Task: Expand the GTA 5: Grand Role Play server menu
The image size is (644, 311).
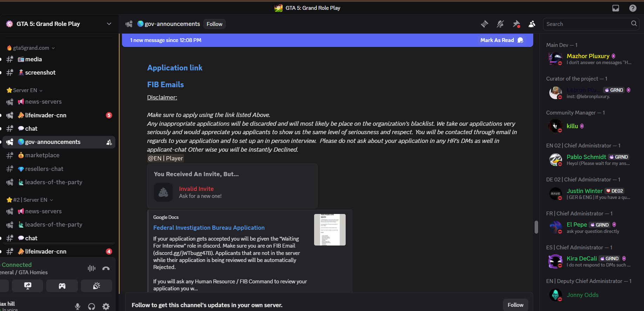Action: pyautogui.click(x=59, y=24)
